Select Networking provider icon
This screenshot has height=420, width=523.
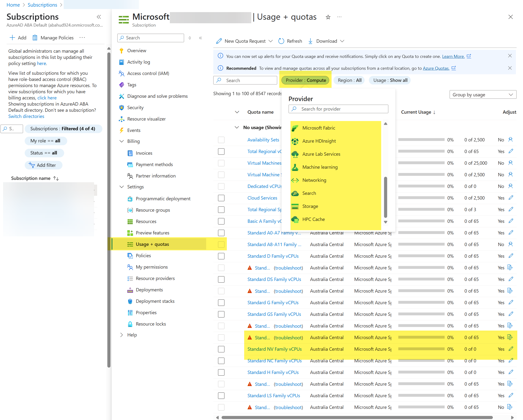(295, 180)
